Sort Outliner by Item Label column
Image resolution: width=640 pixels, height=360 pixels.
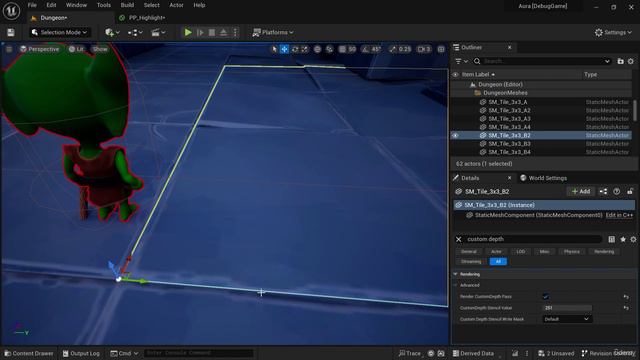click(x=478, y=75)
